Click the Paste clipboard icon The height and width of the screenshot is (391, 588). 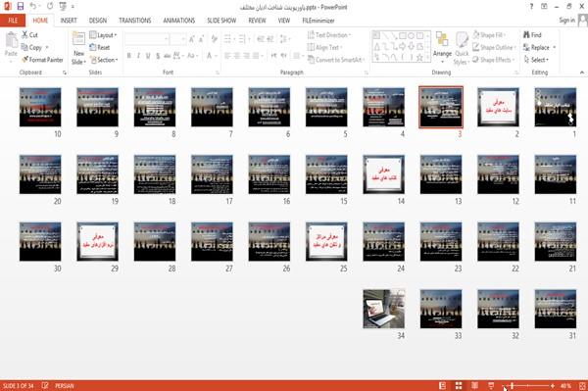(11, 39)
